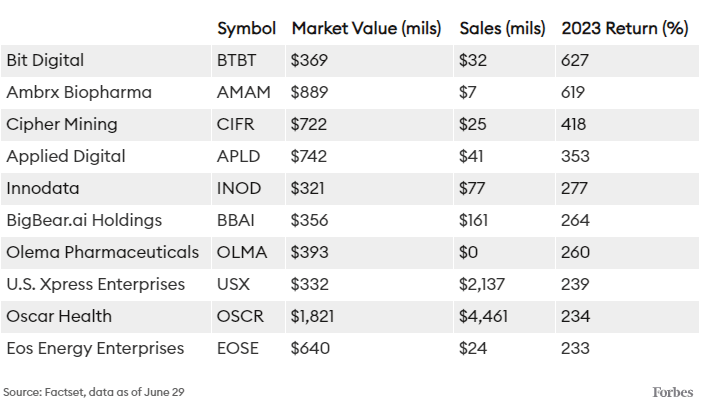Click the Symbol column header
Screen dimensions: 702x410
(247, 29)
